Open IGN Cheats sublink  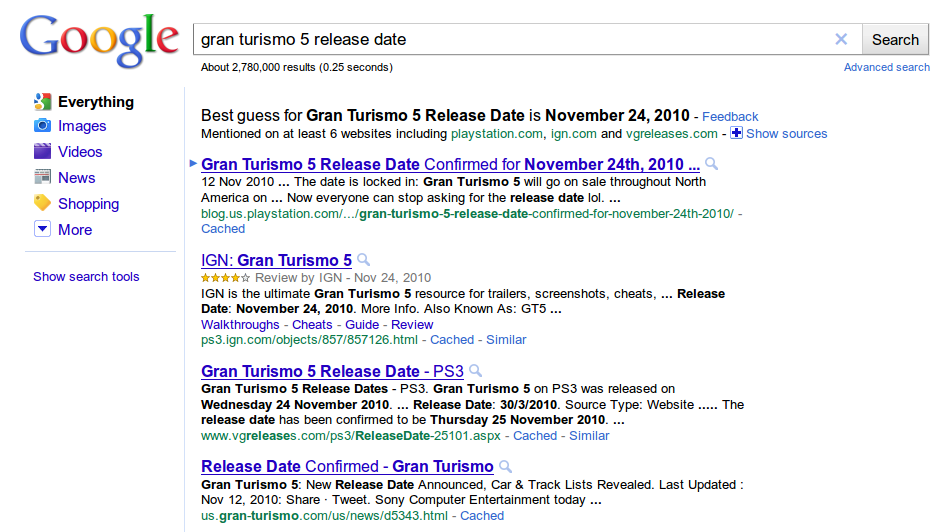click(x=312, y=325)
